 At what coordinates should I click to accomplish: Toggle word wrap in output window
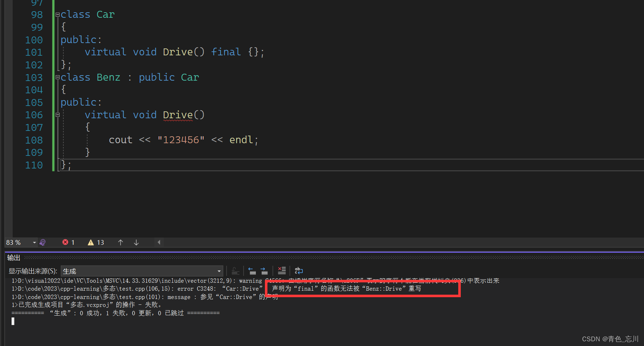299,270
